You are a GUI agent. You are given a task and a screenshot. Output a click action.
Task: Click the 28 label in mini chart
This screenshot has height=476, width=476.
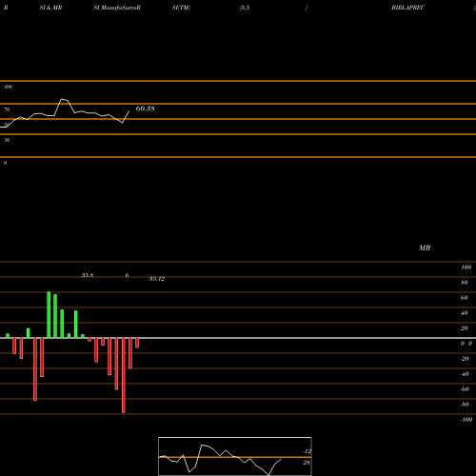[306, 463]
